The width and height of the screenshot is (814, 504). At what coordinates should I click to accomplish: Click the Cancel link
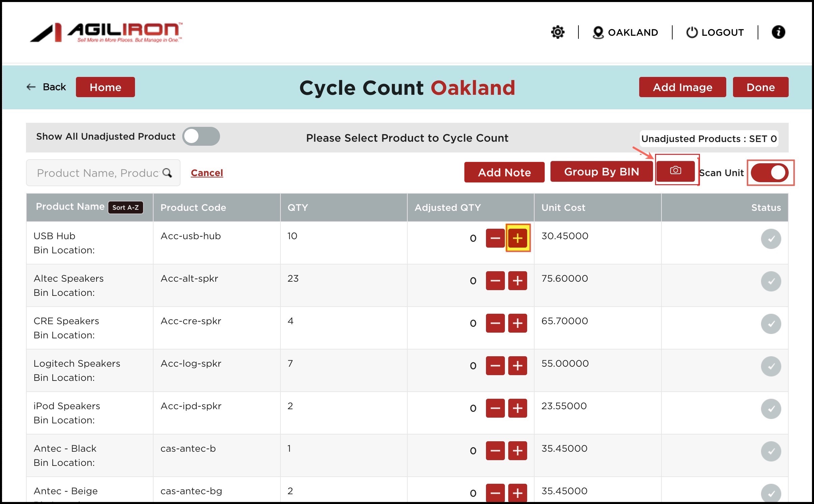tap(207, 173)
